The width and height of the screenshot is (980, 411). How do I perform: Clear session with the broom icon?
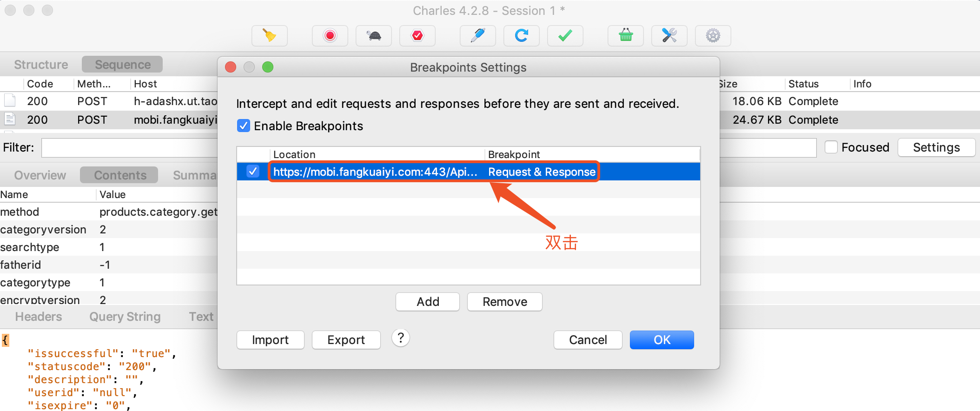270,36
